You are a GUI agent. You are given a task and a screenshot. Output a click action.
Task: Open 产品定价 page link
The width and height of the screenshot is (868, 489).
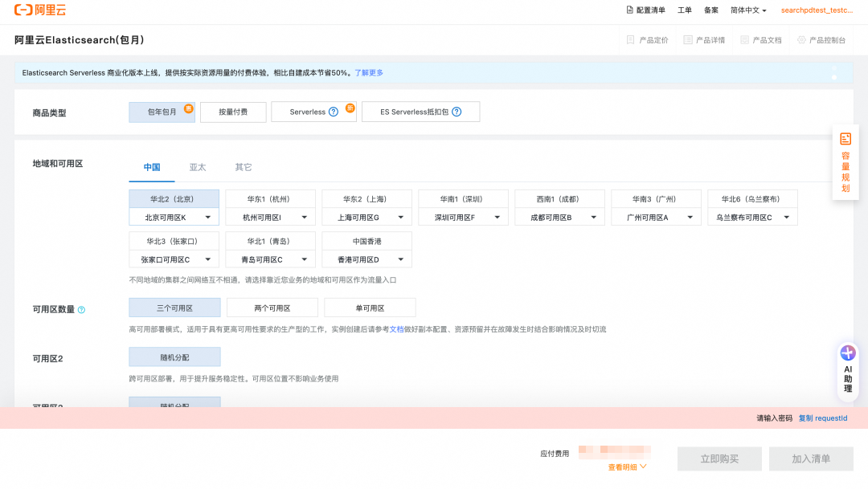[x=653, y=40]
